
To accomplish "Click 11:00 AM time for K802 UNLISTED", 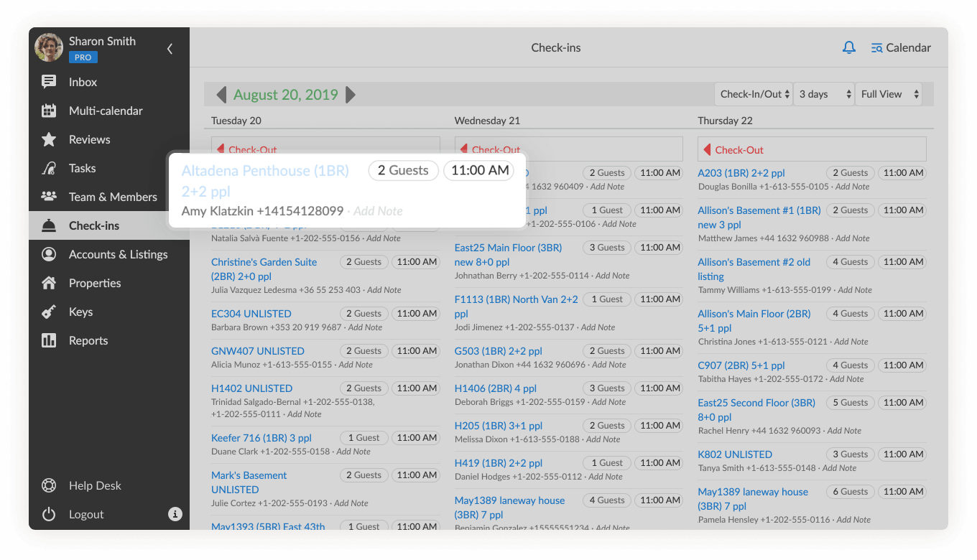I will pos(903,454).
